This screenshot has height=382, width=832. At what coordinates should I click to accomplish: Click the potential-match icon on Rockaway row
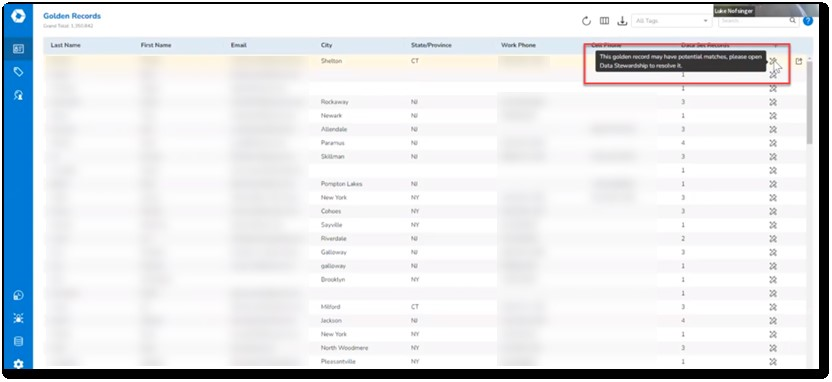pos(773,102)
